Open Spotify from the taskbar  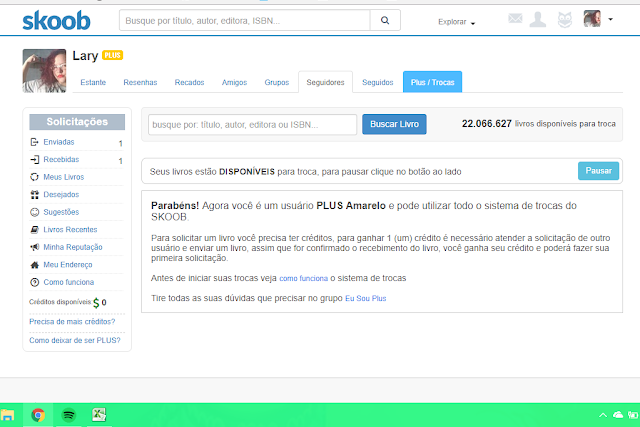[69, 415]
